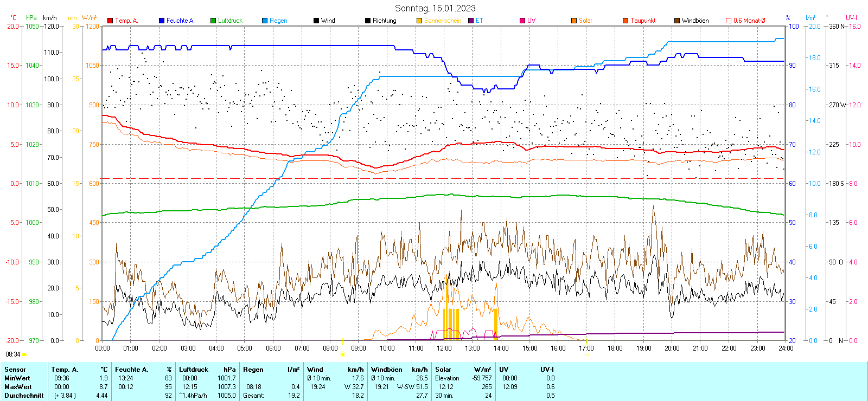Click the pink UV legend square
Image resolution: width=868 pixels, height=401 pixels.
[522, 21]
